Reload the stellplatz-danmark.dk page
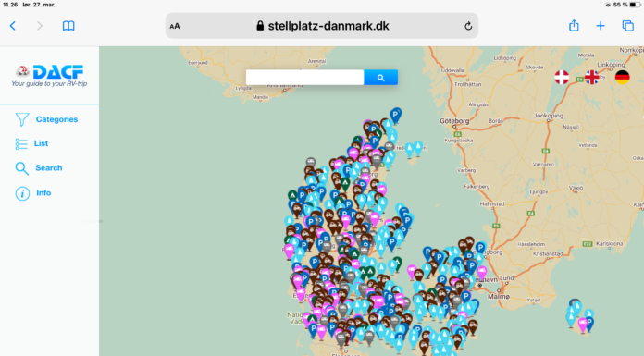Viewport: 644px width, 356px height. point(468,26)
